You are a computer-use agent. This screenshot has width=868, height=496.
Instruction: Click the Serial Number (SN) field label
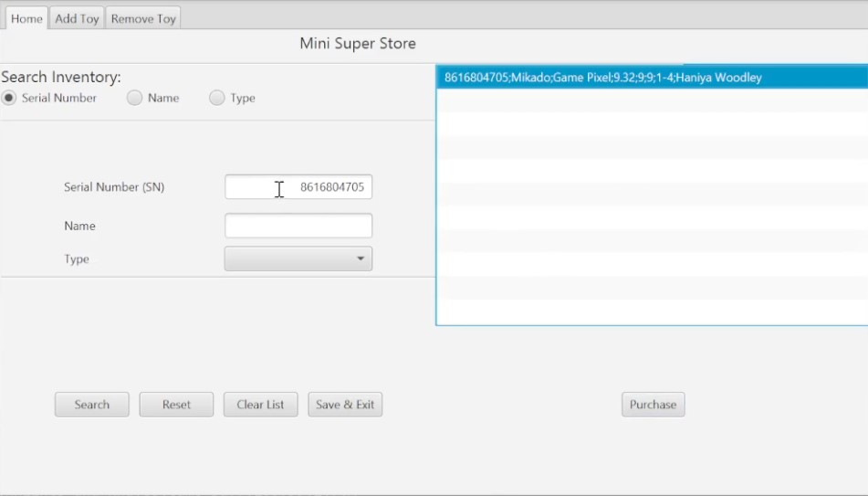tap(114, 187)
